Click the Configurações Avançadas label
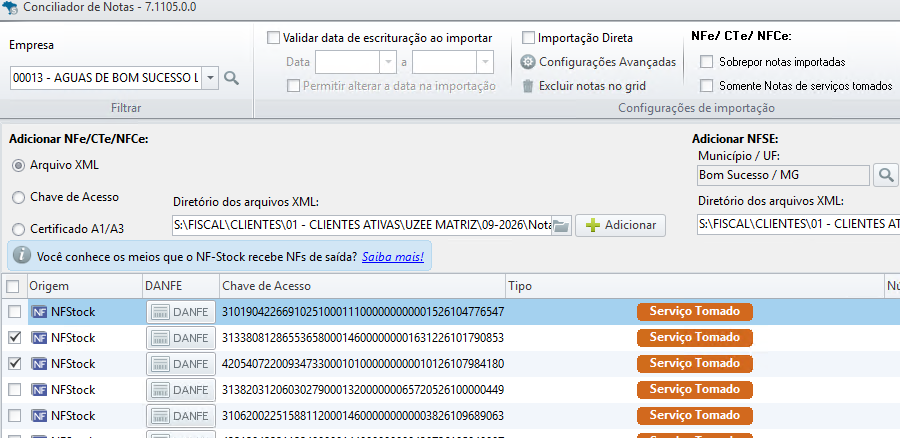The width and height of the screenshot is (900, 438). tap(607, 62)
